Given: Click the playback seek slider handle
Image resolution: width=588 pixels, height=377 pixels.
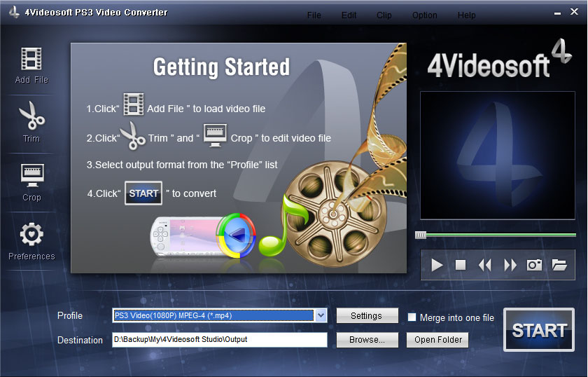Looking at the screenshot, I should pos(421,235).
